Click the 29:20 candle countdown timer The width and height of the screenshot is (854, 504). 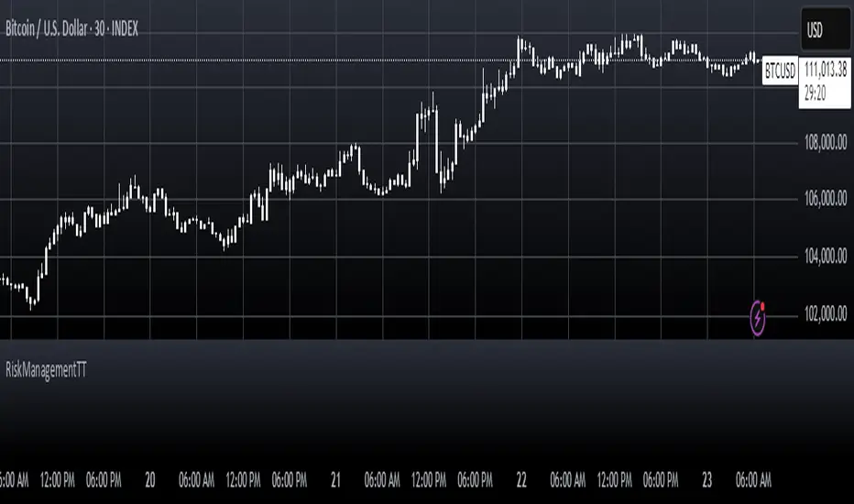click(816, 93)
